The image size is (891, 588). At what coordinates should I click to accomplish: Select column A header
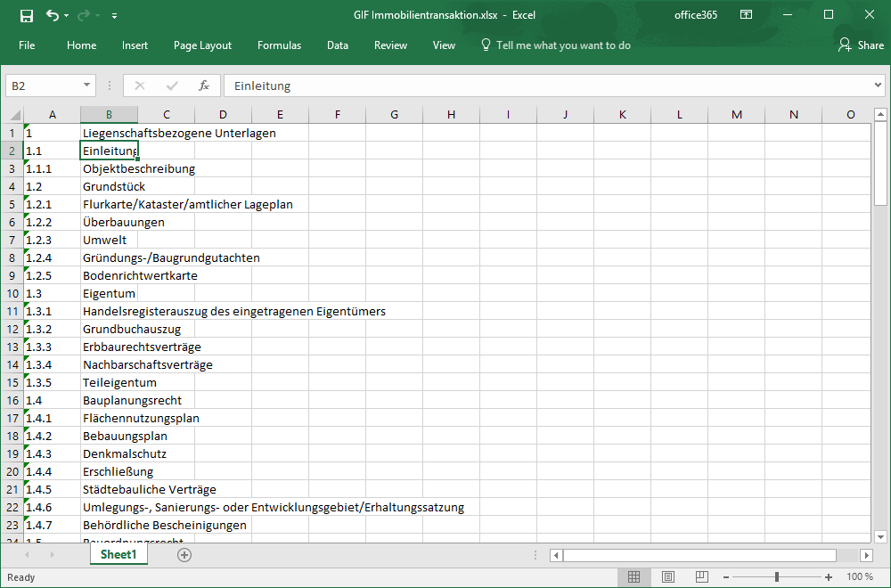tap(53, 115)
